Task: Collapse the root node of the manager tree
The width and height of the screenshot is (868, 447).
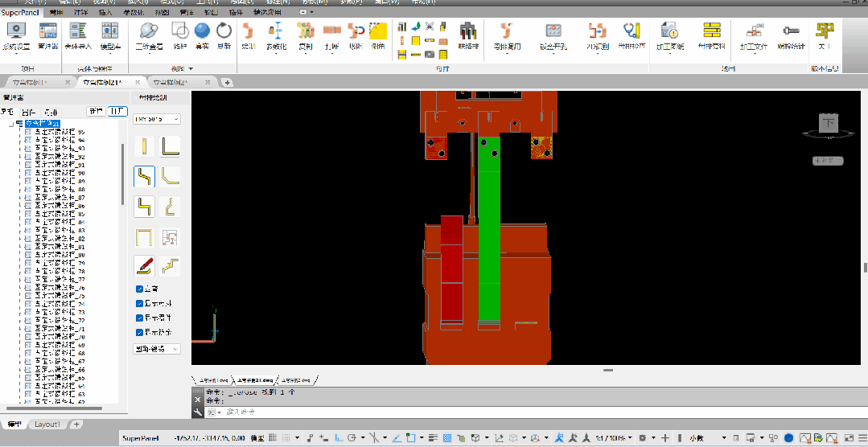Action: 10,123
